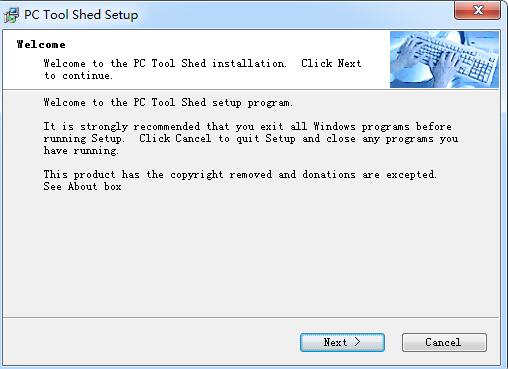Click the keyboard banner image
The width and height of the screenshot is (508, 369).
point(444,60)
